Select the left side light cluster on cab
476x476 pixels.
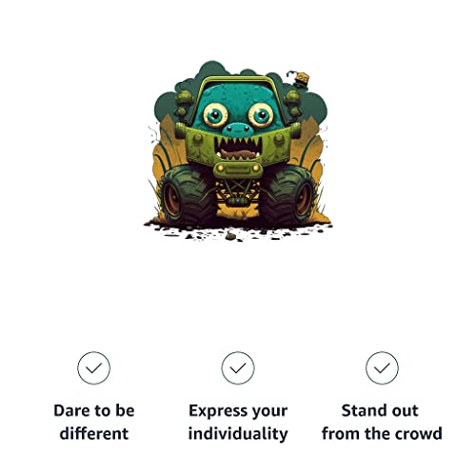183,103
